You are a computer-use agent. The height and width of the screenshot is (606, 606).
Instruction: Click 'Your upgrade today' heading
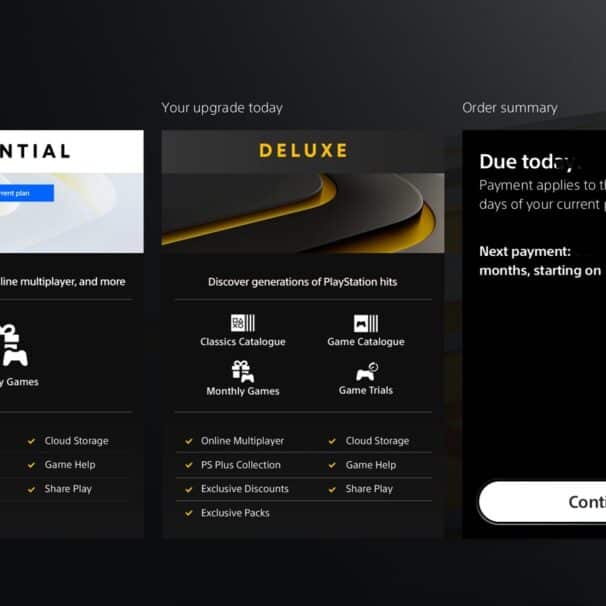tap(222, 108)
